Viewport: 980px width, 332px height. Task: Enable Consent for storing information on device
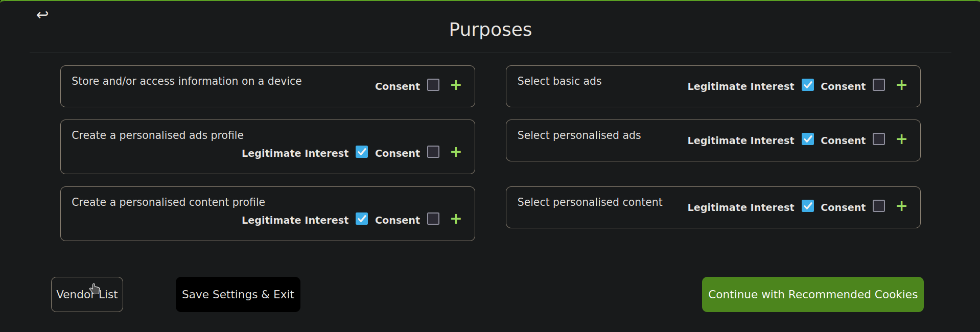click(x=433, y=85)
